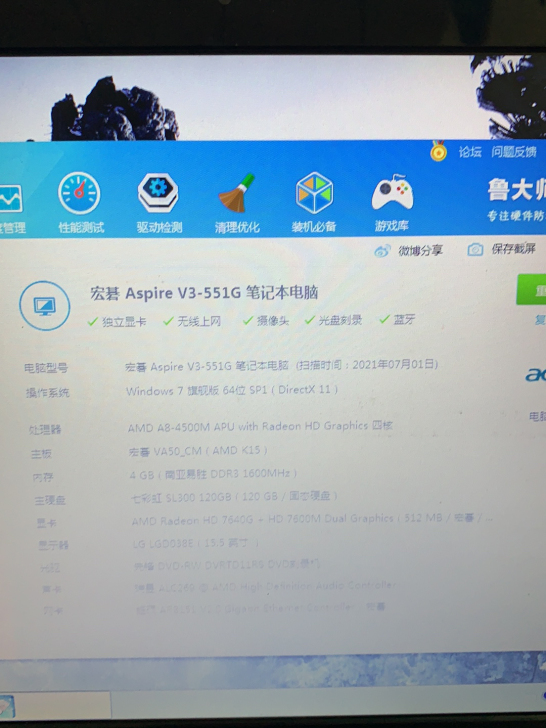Click LG LGD038E display value
The image size is (546, 728).
[x=195, y=543]
